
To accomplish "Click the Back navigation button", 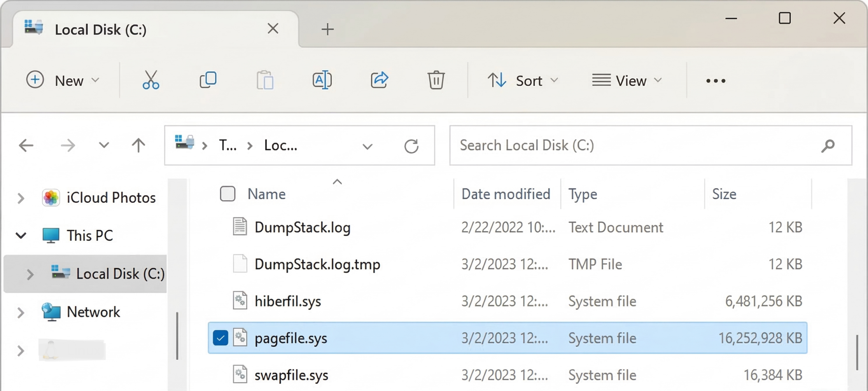I will coord(26,145).
